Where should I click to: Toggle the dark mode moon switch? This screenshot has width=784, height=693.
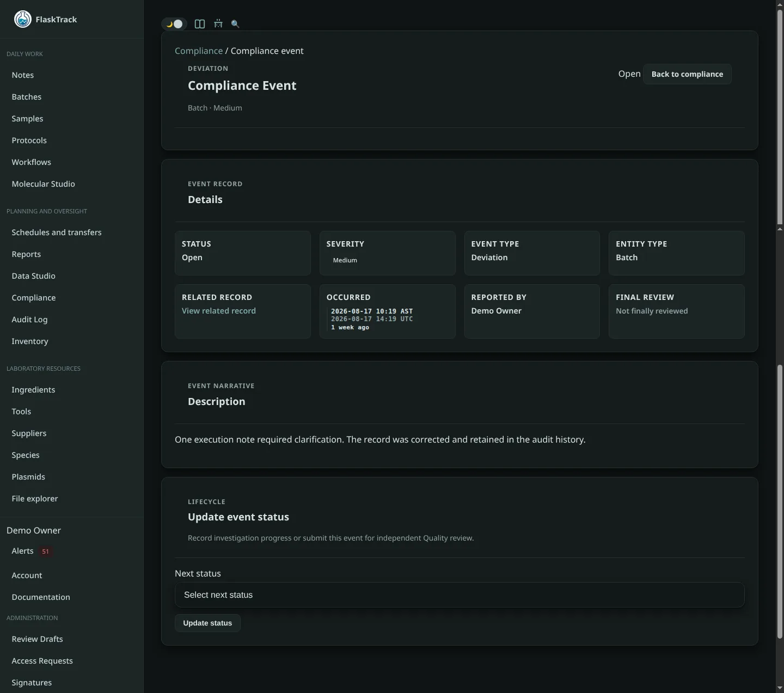174,24
